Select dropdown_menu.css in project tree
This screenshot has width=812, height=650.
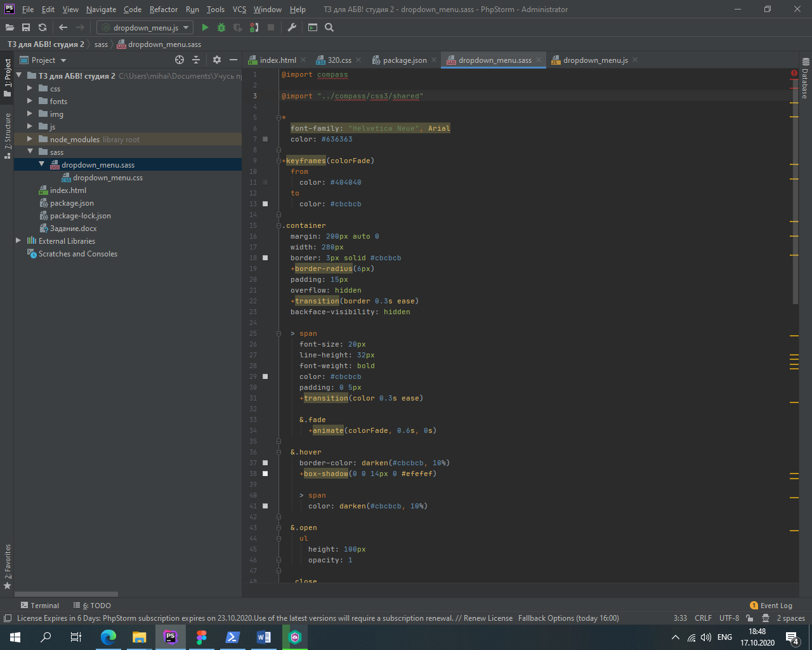(x=108, y=178)
